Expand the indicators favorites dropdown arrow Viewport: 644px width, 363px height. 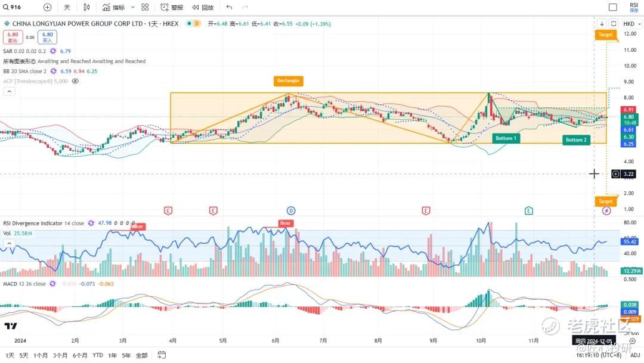coord(132,7)
